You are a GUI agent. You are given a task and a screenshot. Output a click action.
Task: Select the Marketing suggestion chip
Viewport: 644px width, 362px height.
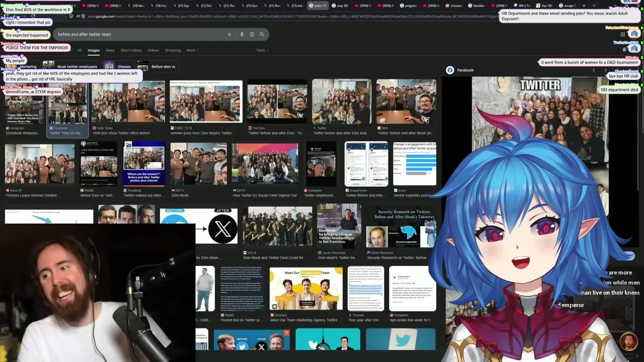[x=22, y=66]
